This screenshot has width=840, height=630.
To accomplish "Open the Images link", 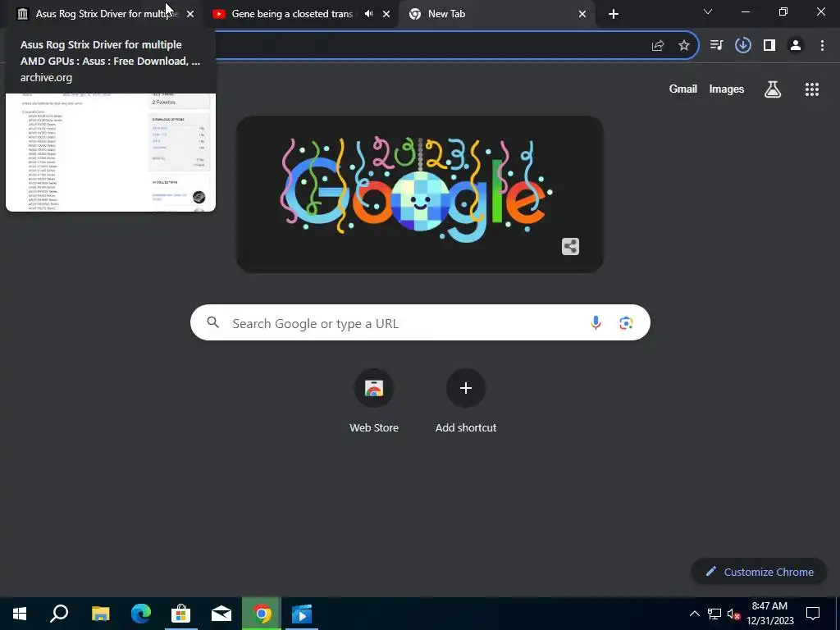I will (x=727, y=89).
